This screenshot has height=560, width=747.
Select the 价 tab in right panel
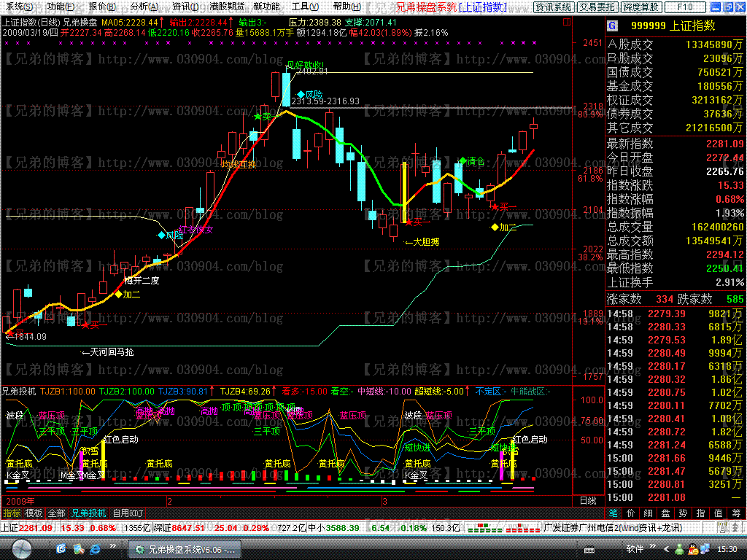(x=631, y=513)
